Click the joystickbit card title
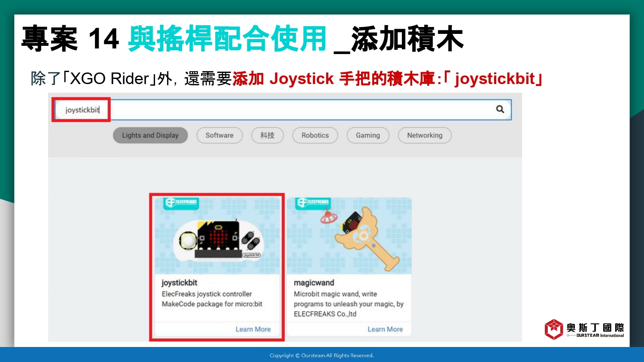 (x=179, y=283)
